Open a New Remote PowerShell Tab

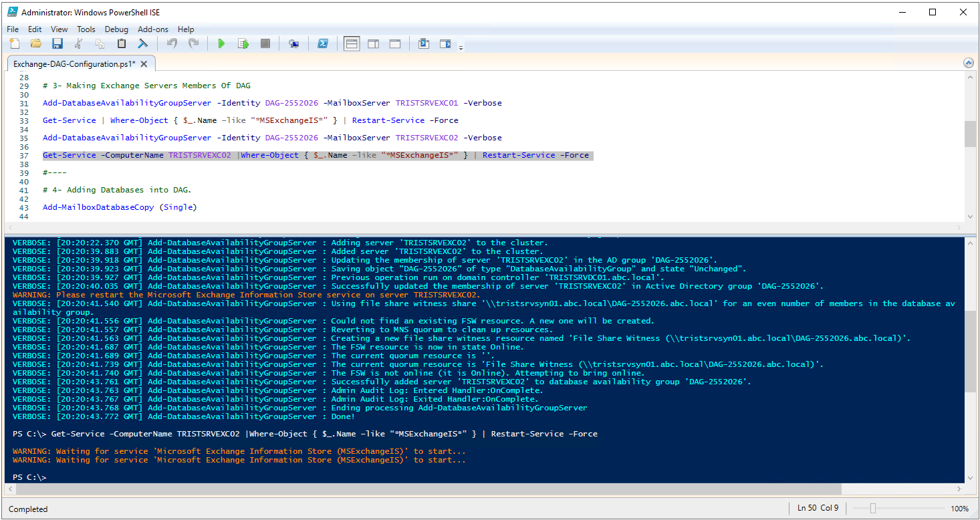coord(294,44)
